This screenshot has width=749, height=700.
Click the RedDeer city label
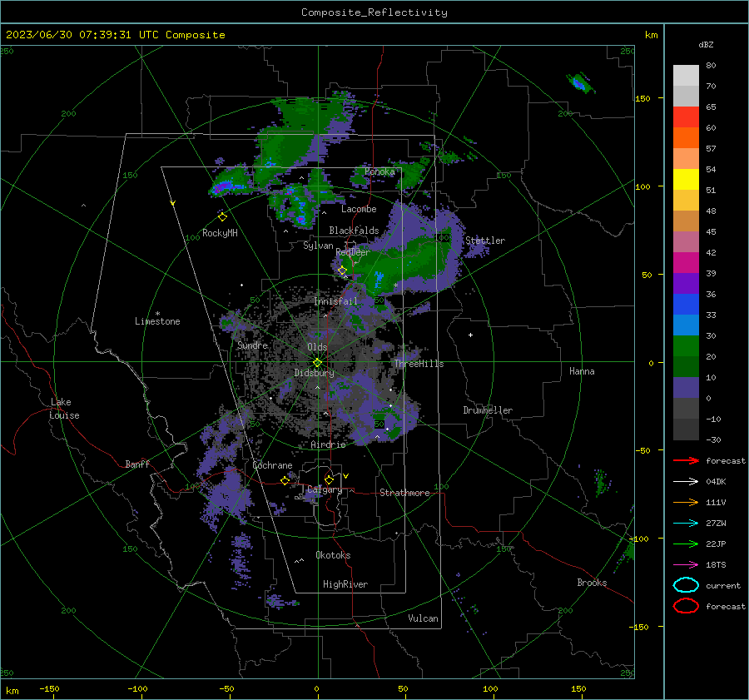353,252
